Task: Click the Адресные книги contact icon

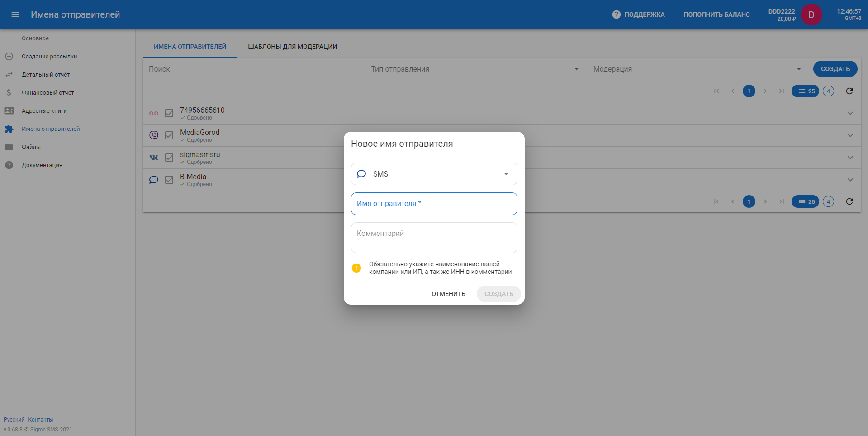Action: 9,111
